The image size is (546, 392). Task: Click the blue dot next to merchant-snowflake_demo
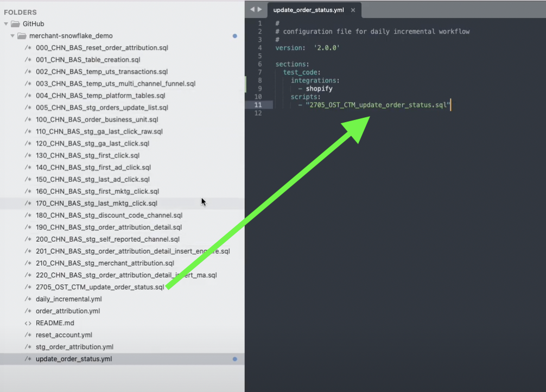pos(234,36)
